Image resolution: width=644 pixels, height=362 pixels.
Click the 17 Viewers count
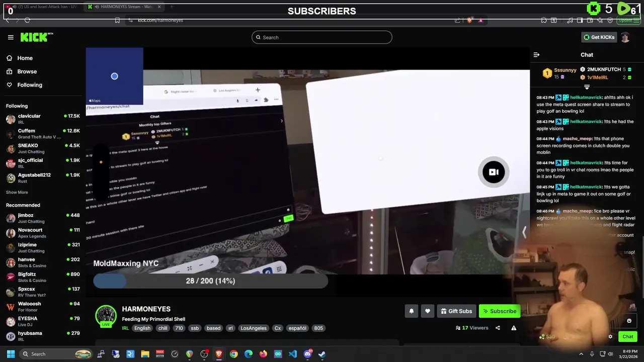pyautogui.click(x=472, y=328)
